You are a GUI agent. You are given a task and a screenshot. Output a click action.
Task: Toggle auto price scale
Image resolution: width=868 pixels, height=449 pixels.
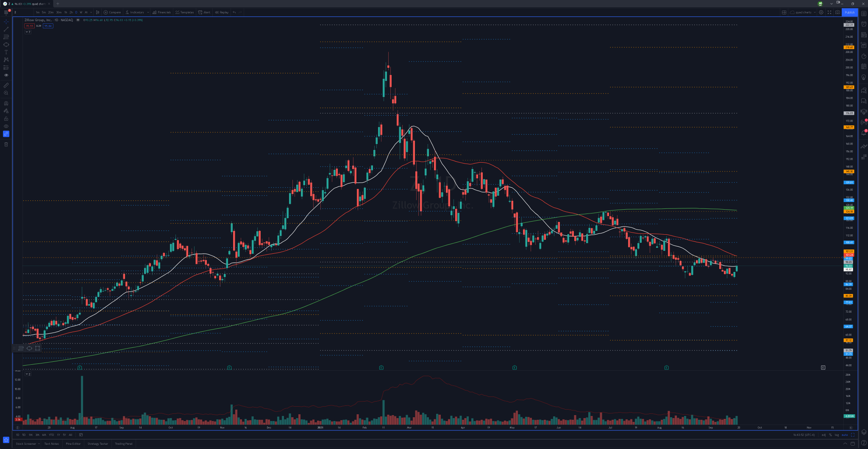(x=845, y=435)
